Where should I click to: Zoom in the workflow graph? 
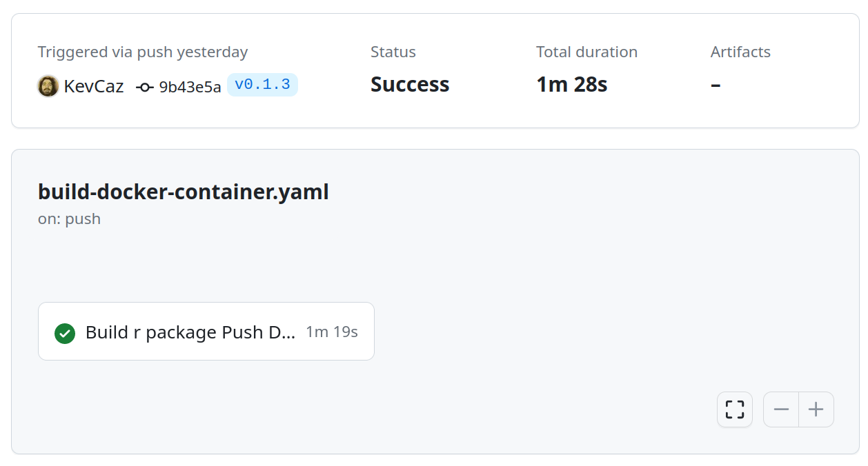816,409
